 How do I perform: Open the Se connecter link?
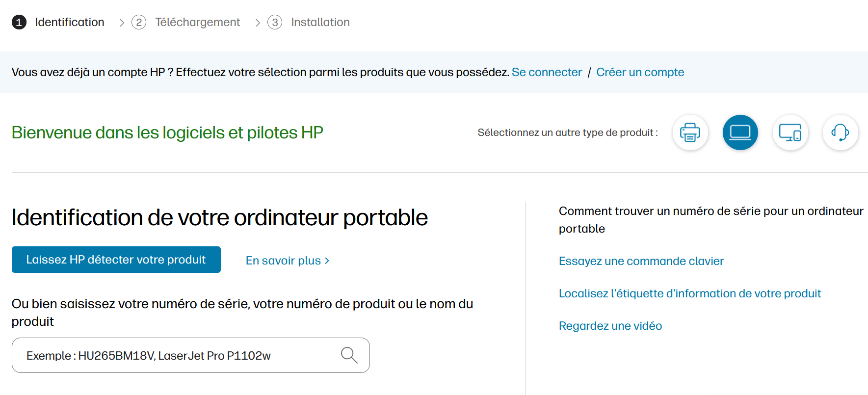[546, 72]
